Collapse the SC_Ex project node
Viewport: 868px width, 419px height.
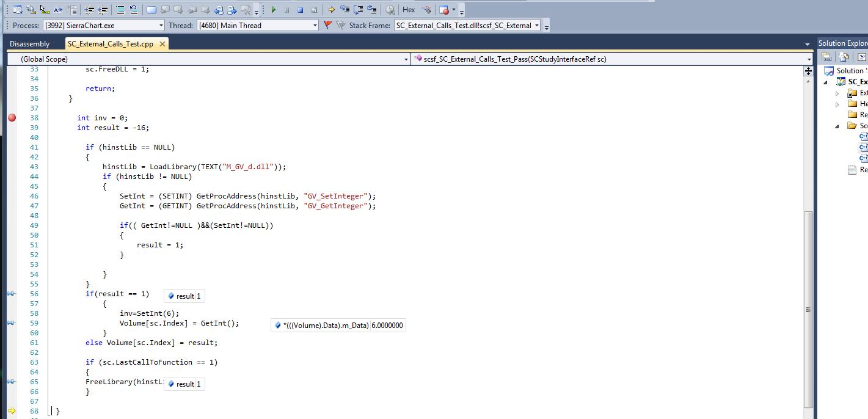(x=826, y=82)
